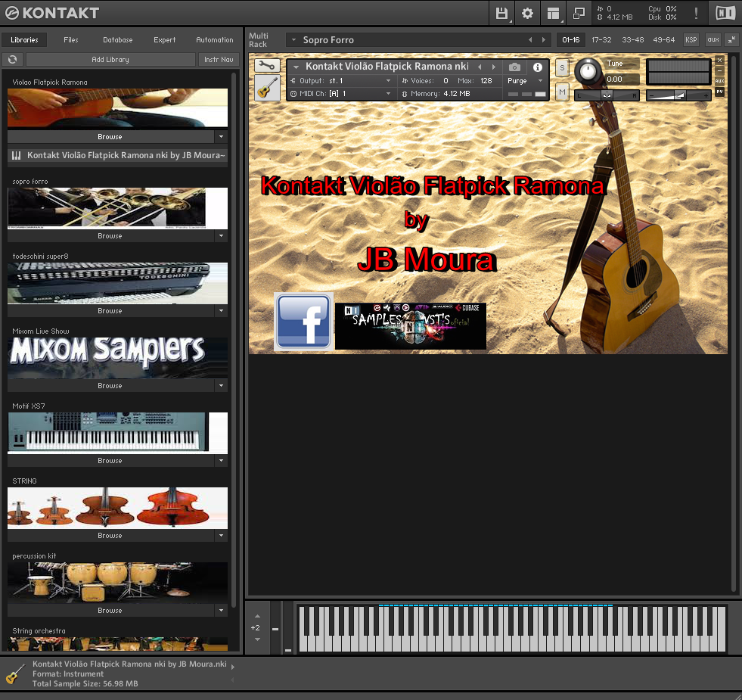Toggle KSP multi script editor
This screenshot has height=700, width=742.
(x=691, y=40)
